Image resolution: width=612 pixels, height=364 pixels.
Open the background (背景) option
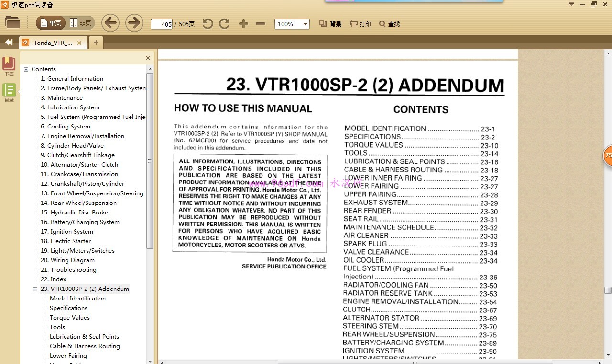pyautogui.click(x=330, y=24)
